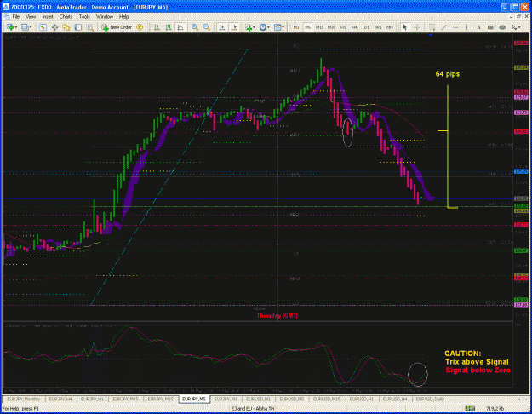This screenshot has height=414, width=532.
Task: Click the 'EJ and EU - Alpha TH' profile text
Action: (x=253, y=409)
